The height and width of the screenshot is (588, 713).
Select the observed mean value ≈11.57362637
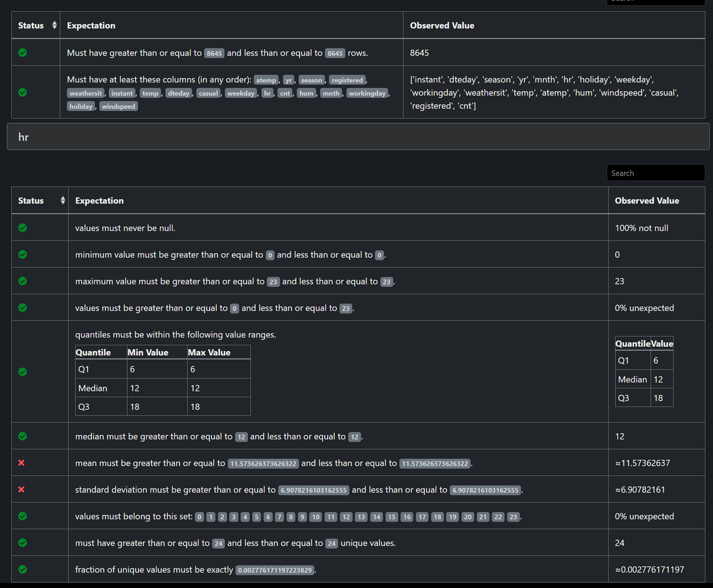click(x=642, y=463)
